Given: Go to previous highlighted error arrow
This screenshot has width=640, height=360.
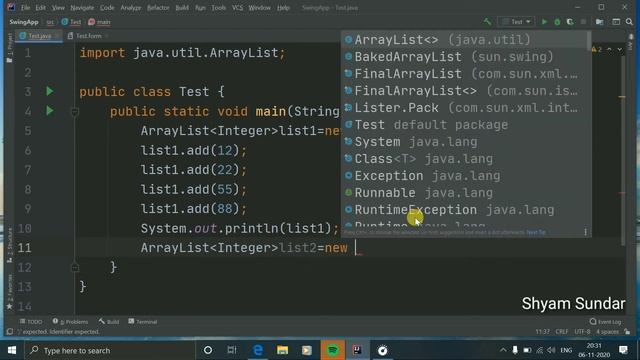Looking at the screenshot, I should click(609, 49).
